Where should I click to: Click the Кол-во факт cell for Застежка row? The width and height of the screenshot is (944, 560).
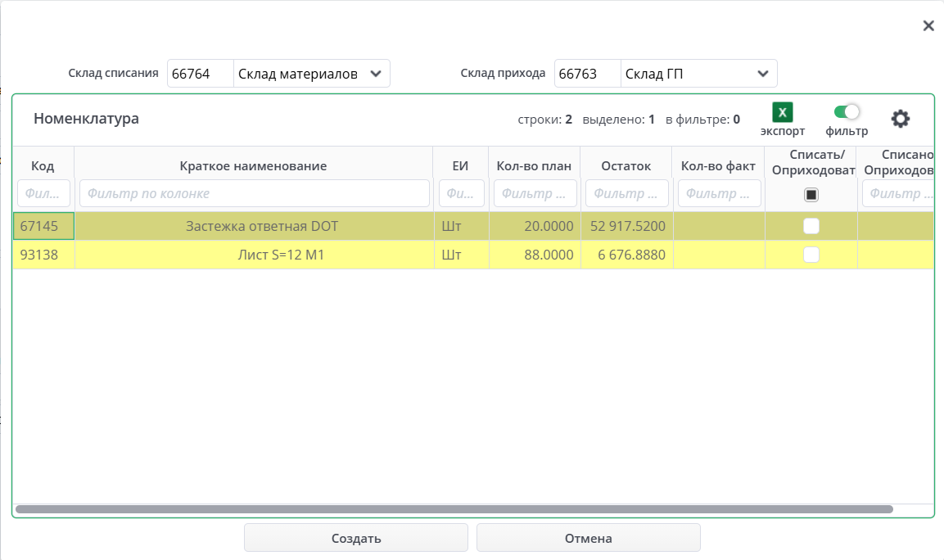(718, 226)
